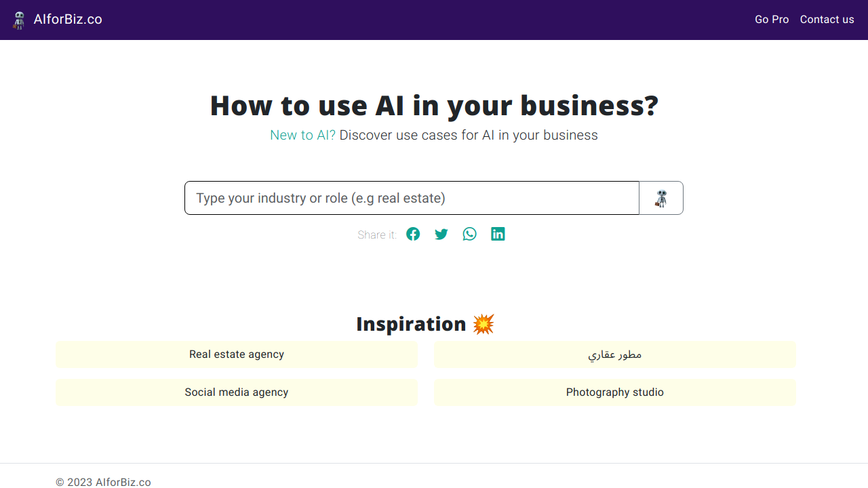Open the Go Pro menu item

tap(772, 20)
